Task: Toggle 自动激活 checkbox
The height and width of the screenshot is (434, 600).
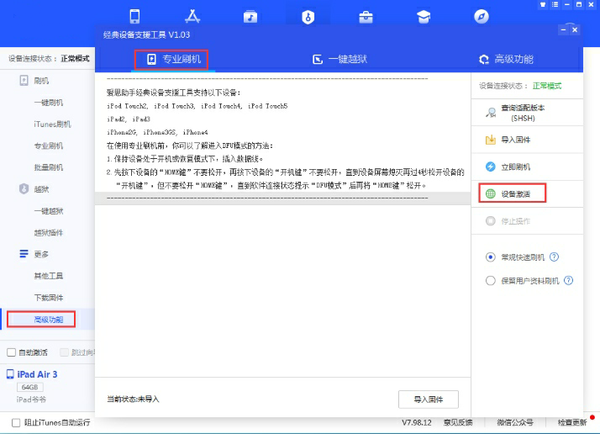Action: tap(11, 352)
